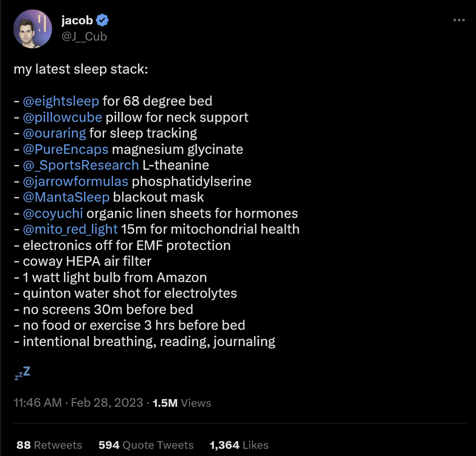Click jacob's profile avatar picture
The height and width of the screenshot is (456, 476).
32,29
